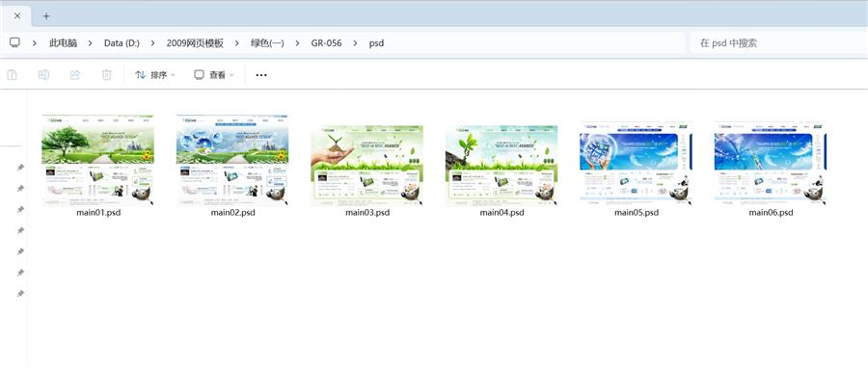Click the paste icon in toolbar
The height and width of the screenshot is (368, 868).
click(12, 74)
